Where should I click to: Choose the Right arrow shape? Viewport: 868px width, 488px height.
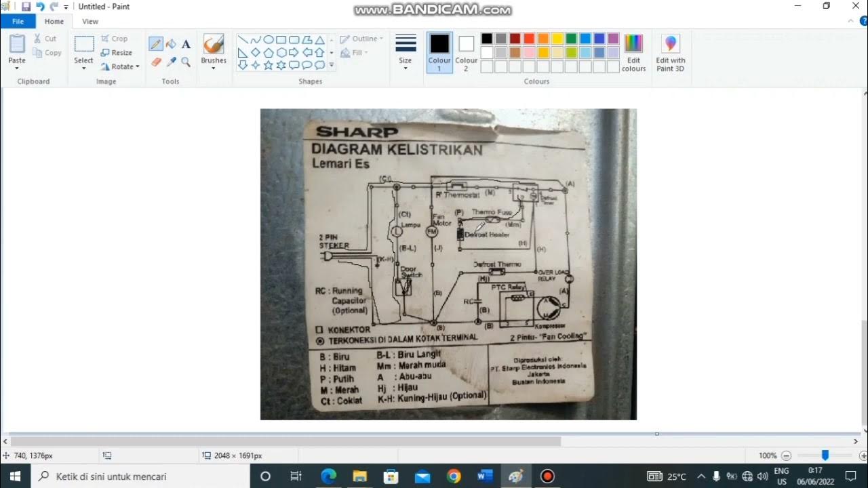point(294,52)
